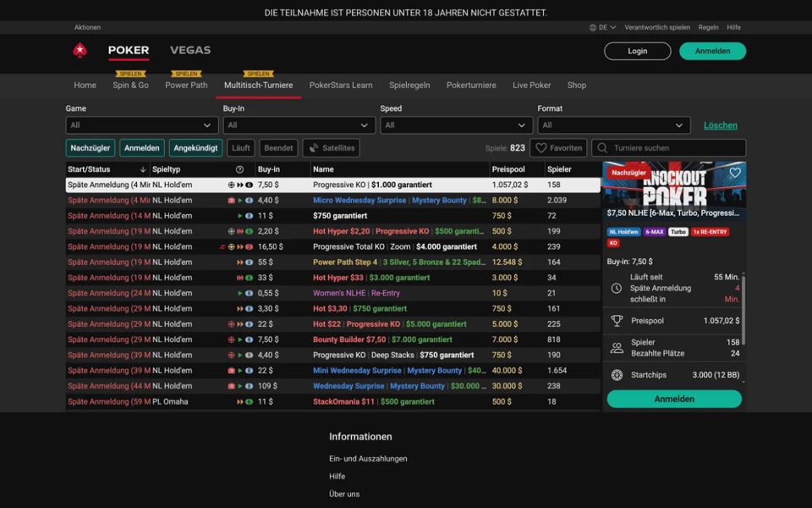The height and width of the screenshot is (508, 812).
Task: Open the Aktionen link in top bar
Action: click(87, 27)
